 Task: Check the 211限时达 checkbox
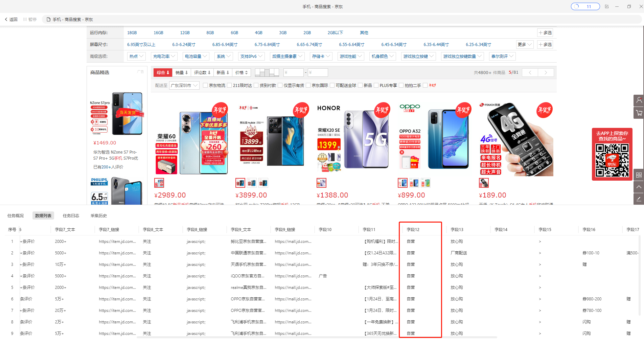229,86
